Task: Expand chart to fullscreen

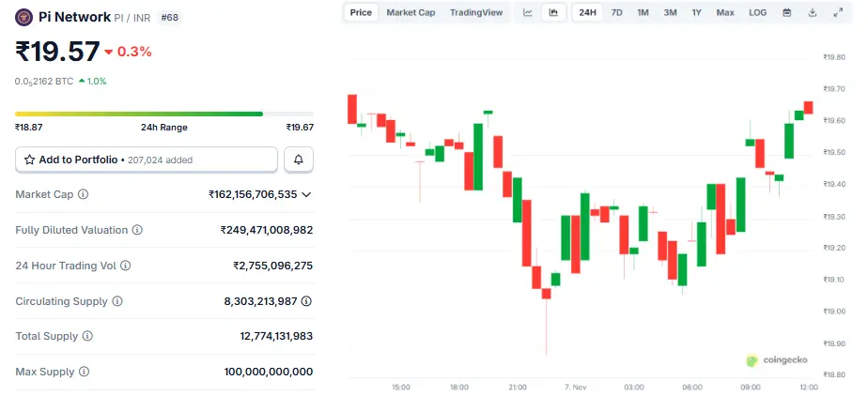Action: click(x=838, y=13)
